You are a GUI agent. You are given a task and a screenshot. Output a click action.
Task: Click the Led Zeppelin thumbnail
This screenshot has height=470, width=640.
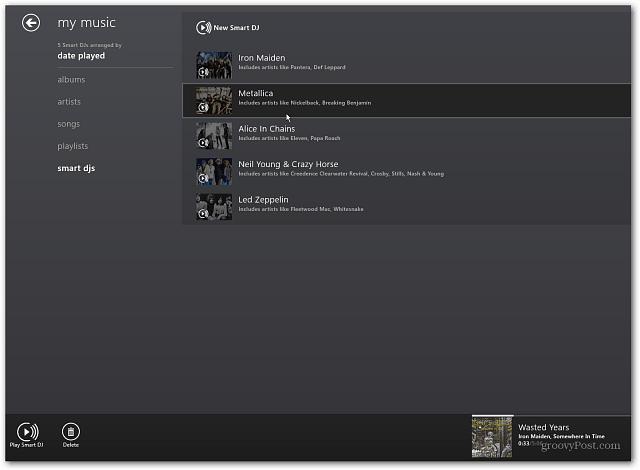[x=214, y=207]
